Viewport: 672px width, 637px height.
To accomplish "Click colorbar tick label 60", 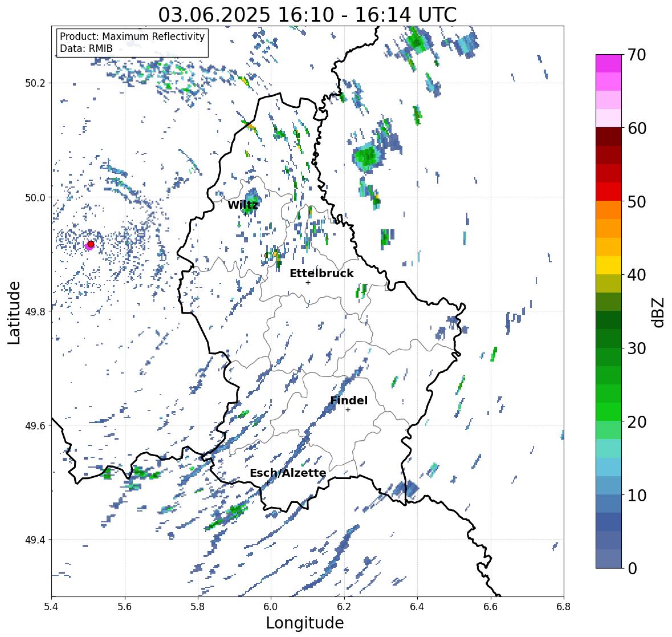I will pyautogui.click(x=637, y=128).
